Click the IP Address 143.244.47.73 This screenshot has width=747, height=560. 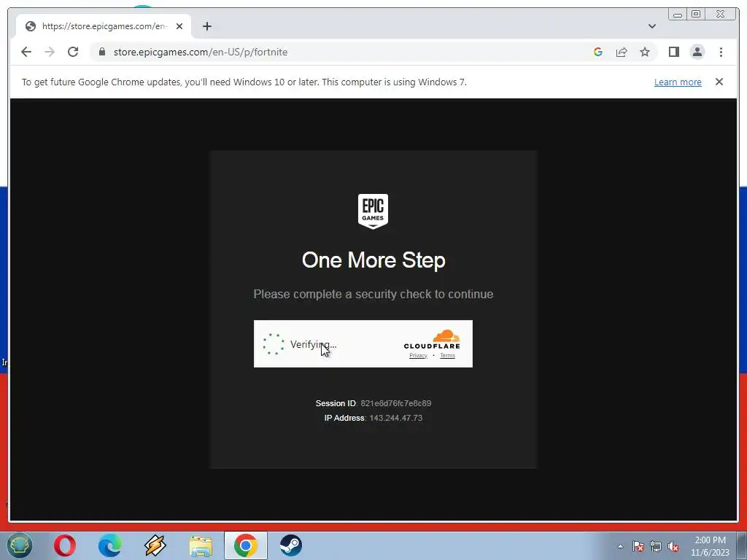pyautogui.click(x=396, y=418)
